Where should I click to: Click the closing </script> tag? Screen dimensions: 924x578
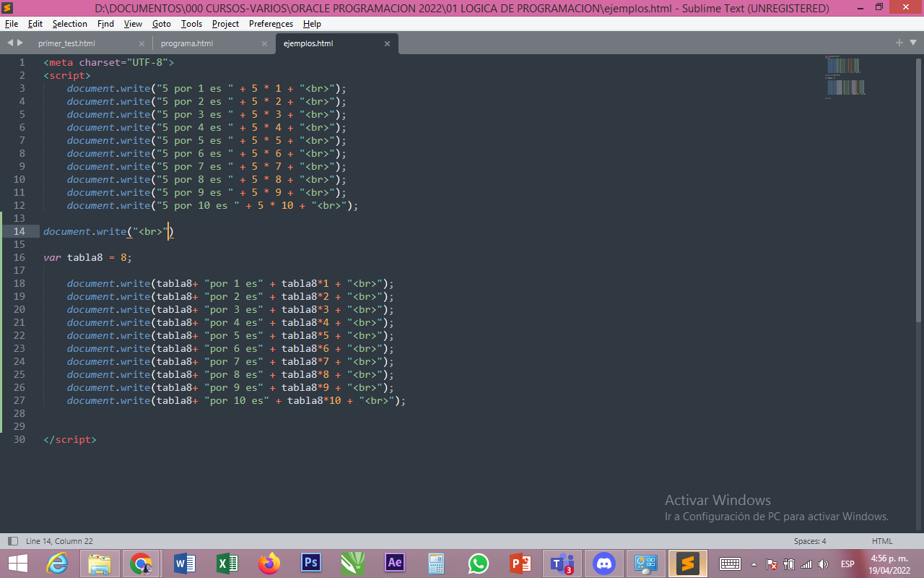click(69, 439)
